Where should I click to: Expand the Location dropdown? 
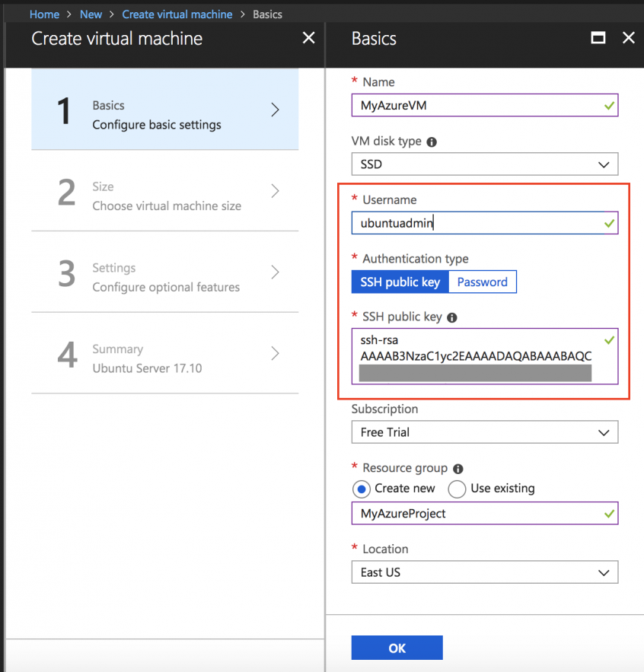coord(484,572)
